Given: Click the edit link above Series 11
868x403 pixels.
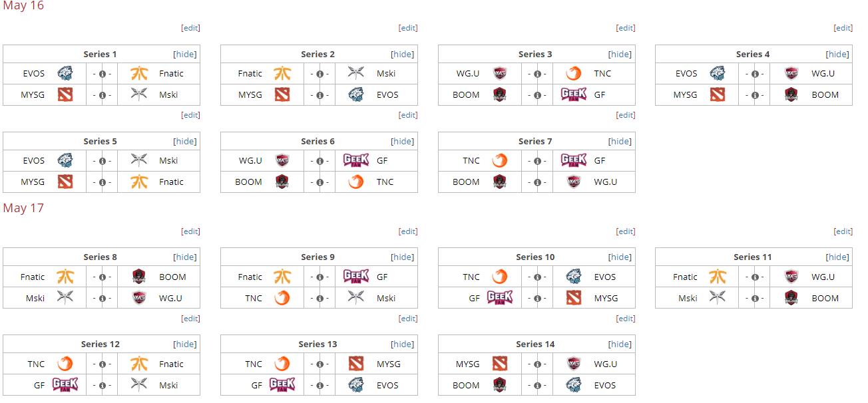Looking at the screenshot, I should point(843,231).
